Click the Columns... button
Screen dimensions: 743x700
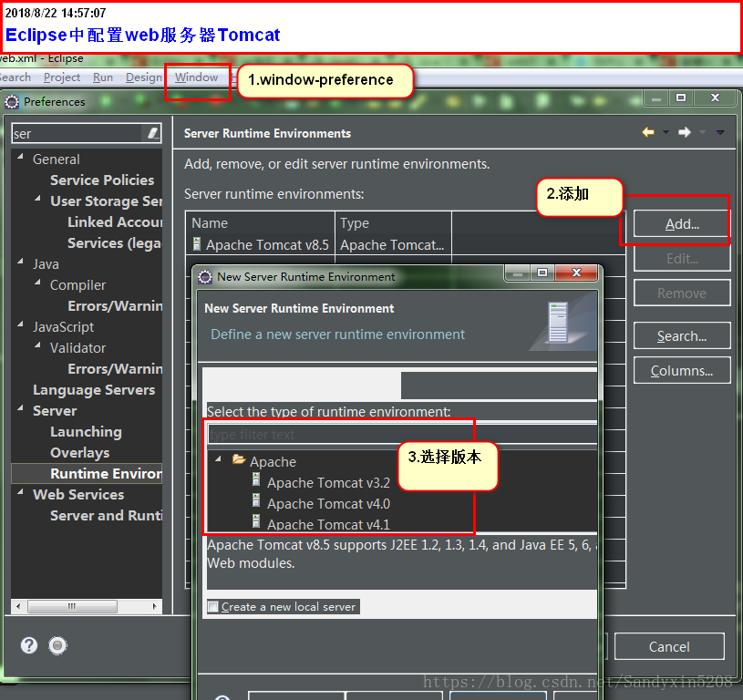point(682,370)
